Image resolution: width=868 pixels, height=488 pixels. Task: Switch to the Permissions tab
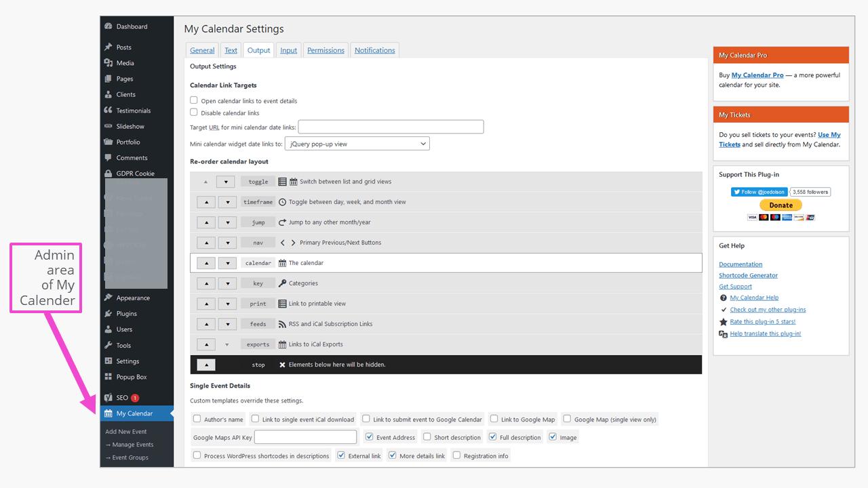click(x=325, y=49)
